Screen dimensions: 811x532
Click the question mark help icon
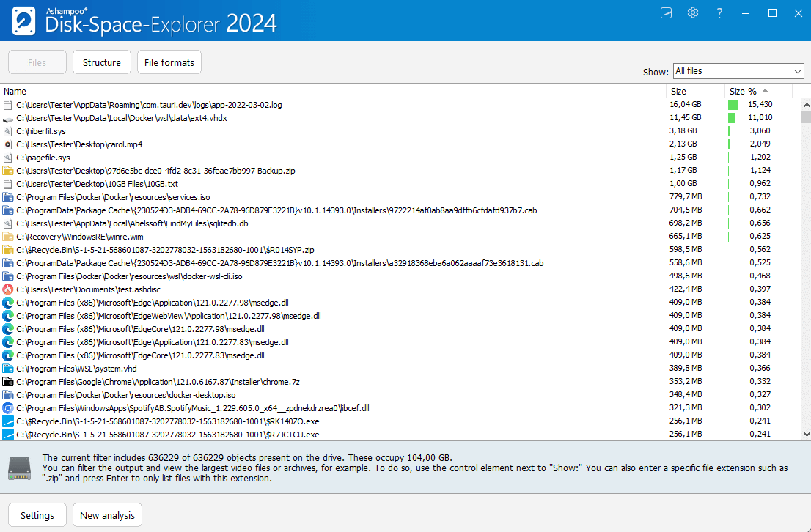coord(719,13)
